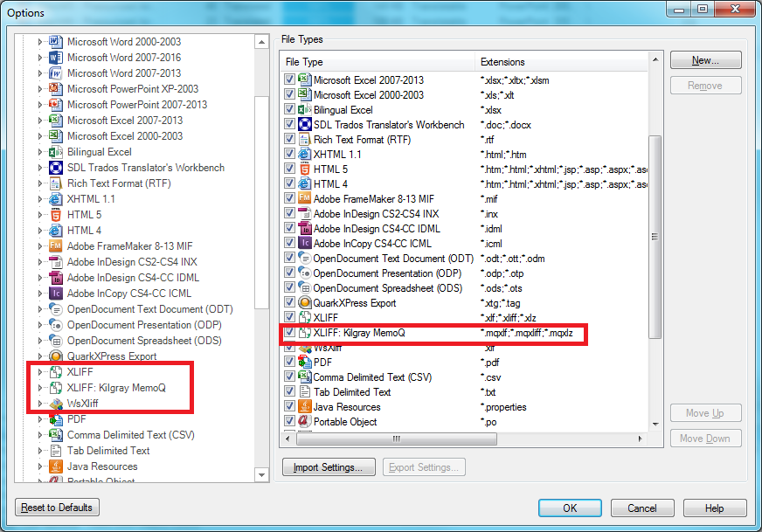
Task: Click the Import Settings... button
Action: pos(329,467)
